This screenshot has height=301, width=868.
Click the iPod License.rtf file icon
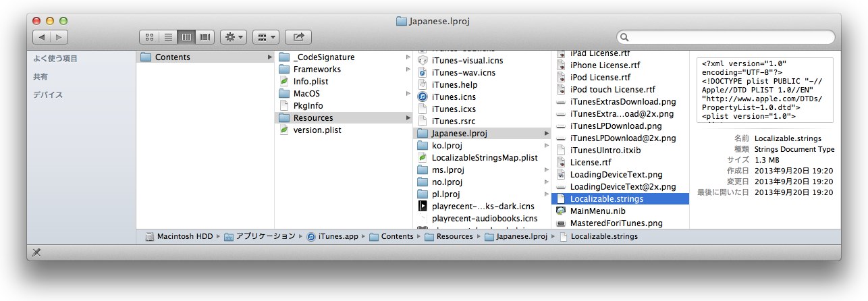click(x=560, y=78)
